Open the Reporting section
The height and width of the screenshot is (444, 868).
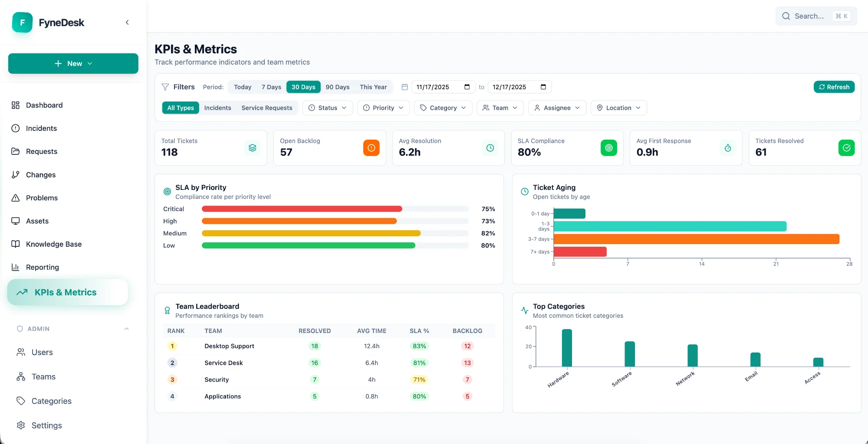click(42, 267)
